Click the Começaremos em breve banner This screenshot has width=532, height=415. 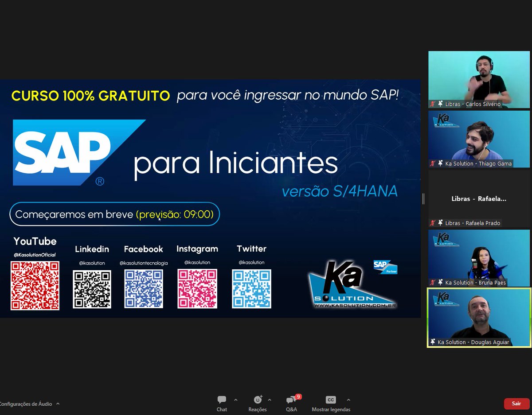[x=114, y=214]
